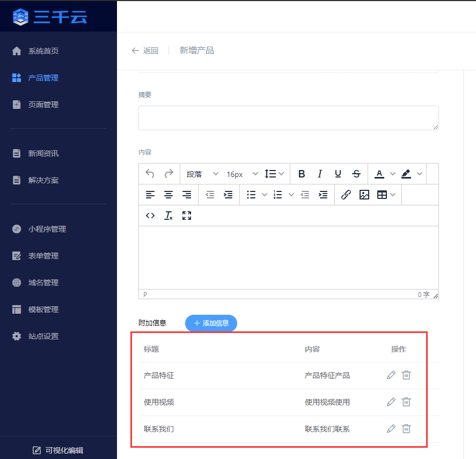Select the 产品特征产品 content cell
The image size is (476, 459).
[x=327, y=375]
